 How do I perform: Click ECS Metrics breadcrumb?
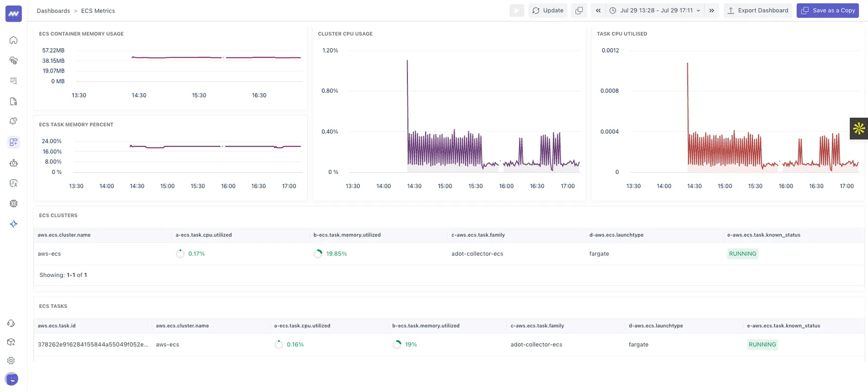click(x=98, y=11)
